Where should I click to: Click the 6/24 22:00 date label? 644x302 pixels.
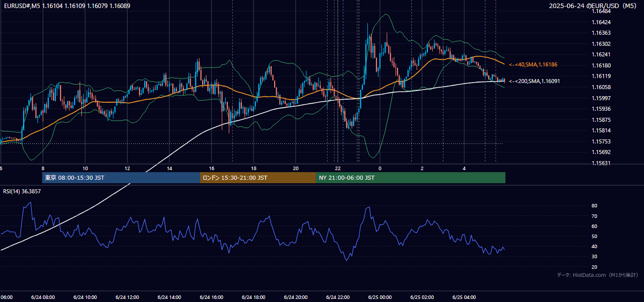tap(338, 297)
